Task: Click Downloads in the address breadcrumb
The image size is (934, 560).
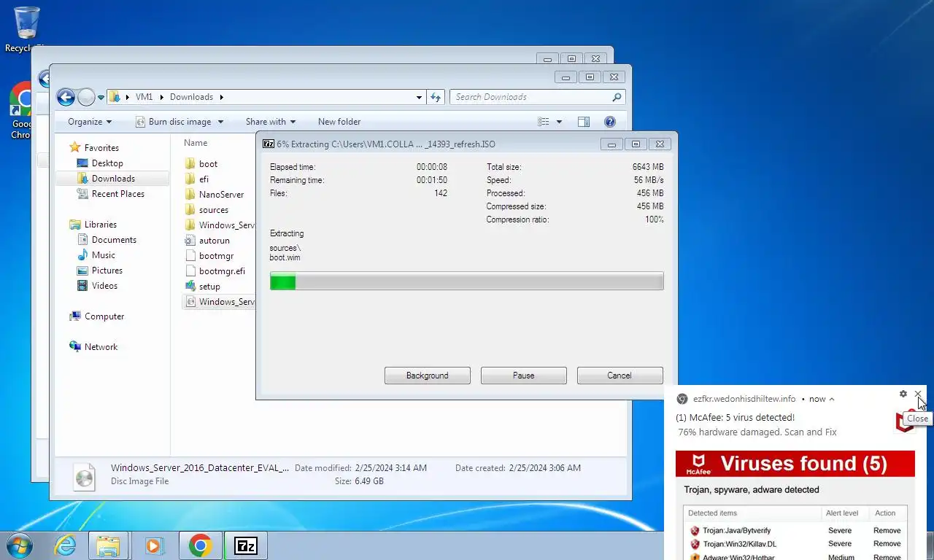Action: click(x=191, y=97)
